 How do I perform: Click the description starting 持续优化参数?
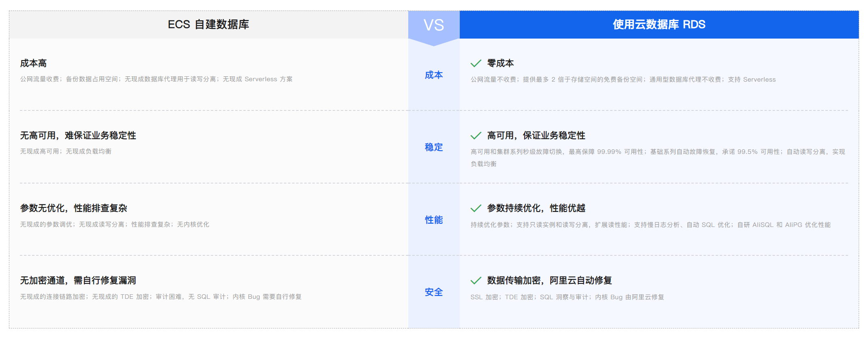click(x=650, y=225)
